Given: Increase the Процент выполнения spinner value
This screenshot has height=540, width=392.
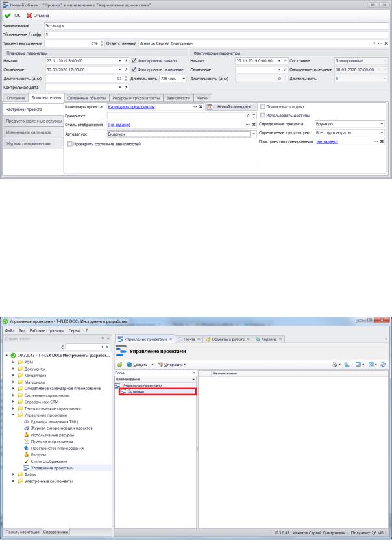Looking at the screenshot, I should pos(102,42).
